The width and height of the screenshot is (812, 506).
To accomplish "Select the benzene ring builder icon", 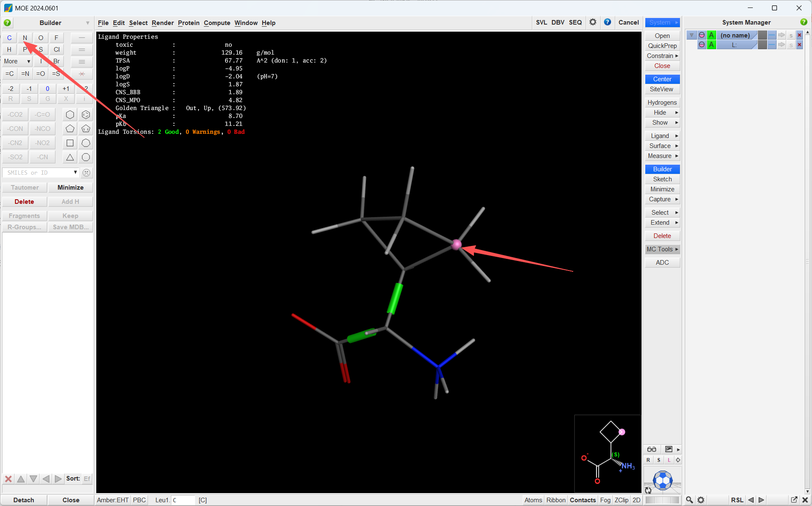I will pos(86,115).
